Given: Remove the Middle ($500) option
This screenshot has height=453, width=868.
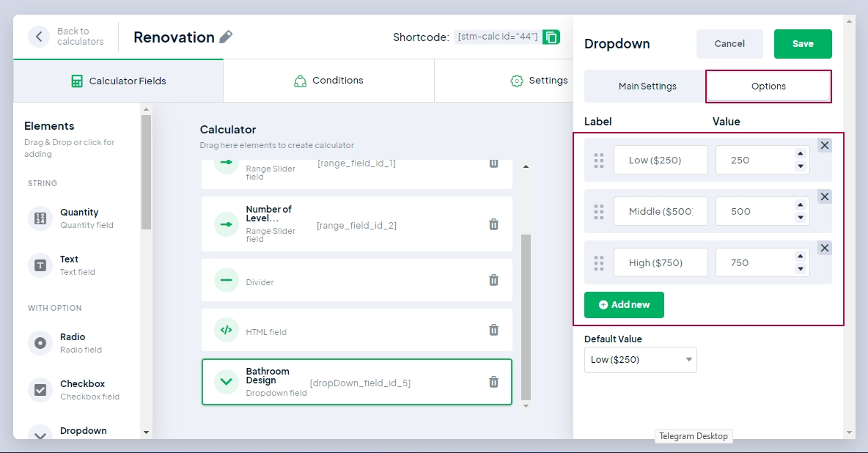Looking at the screenshot, I should point(824,196).
